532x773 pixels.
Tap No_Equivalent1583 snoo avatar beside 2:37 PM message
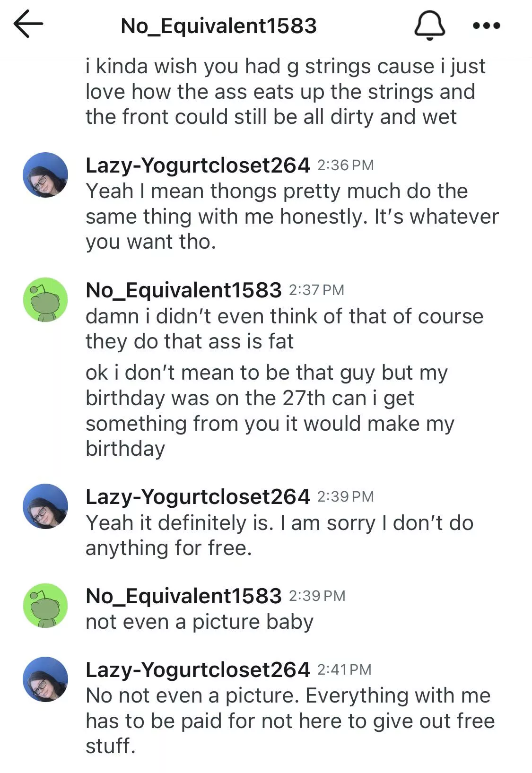[45, 300]
